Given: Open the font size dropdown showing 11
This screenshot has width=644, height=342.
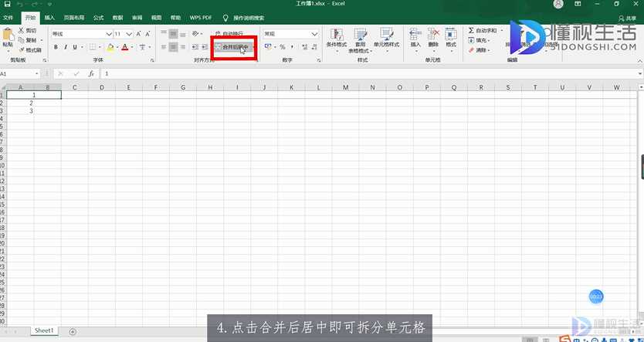Looking at the screenshot, I should [x=129, y=34].
